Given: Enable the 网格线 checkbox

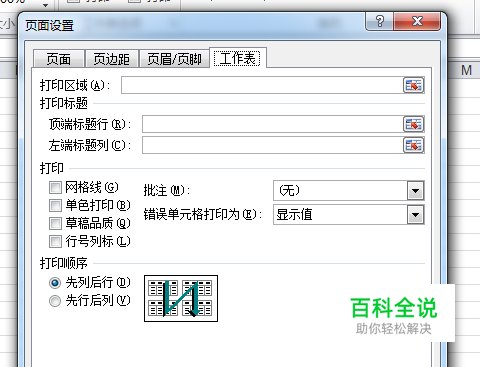Looking at the screenshot, I should 55,187.
